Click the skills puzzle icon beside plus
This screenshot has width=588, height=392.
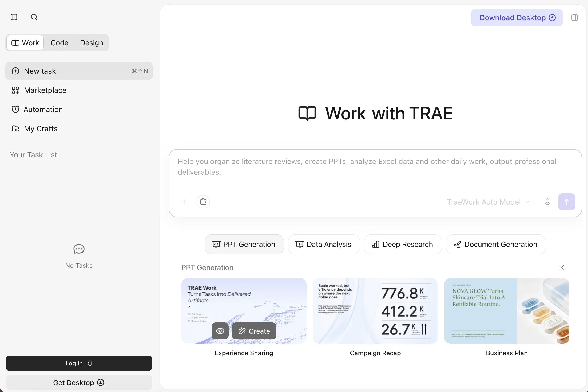[x=203, y=202]
